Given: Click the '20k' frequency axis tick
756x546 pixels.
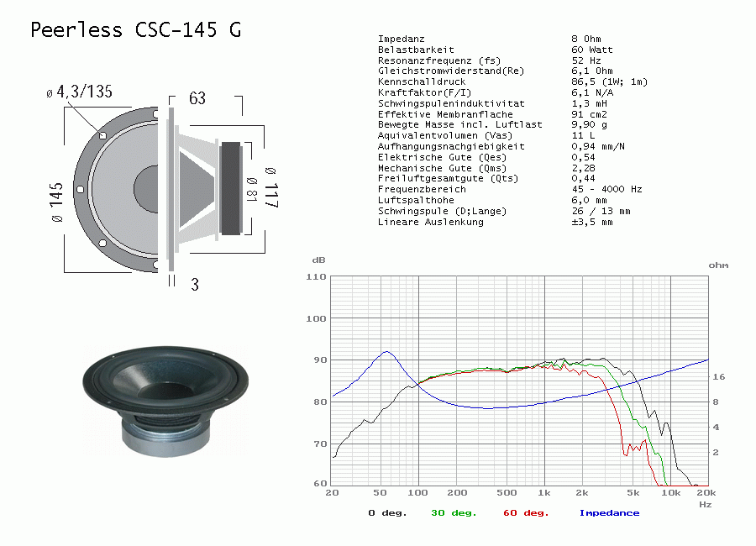Looking at the screenshot, I should (706, 493).
